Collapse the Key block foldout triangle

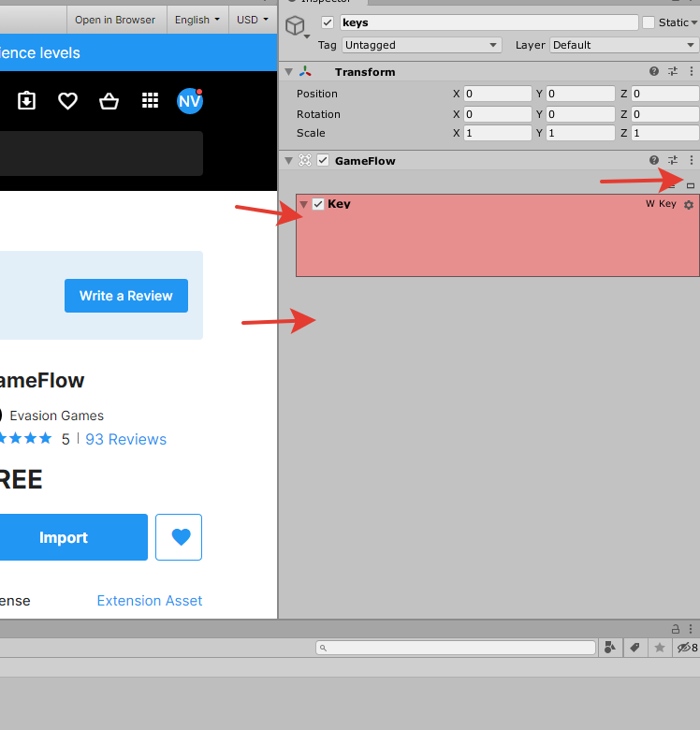(304, 204)
